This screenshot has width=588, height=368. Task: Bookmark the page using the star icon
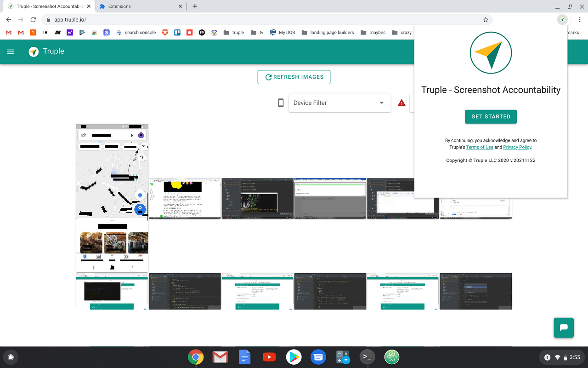click(x=486, y=19)
